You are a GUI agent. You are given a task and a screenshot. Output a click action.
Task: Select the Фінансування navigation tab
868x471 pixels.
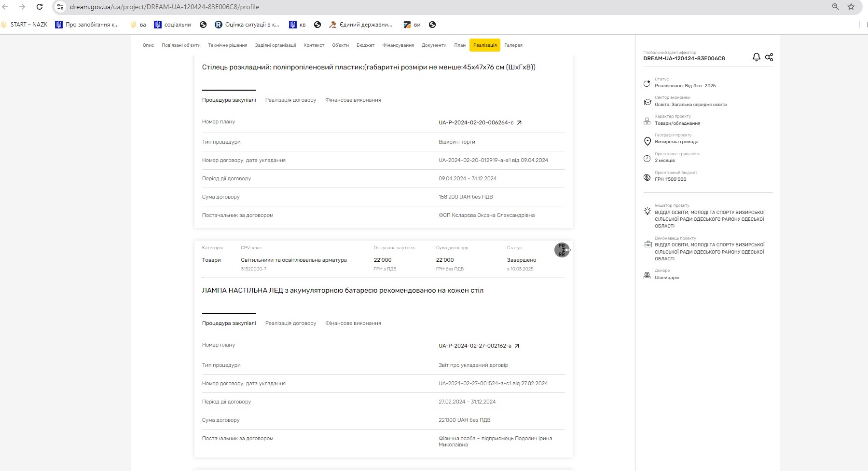coord(398,45)
